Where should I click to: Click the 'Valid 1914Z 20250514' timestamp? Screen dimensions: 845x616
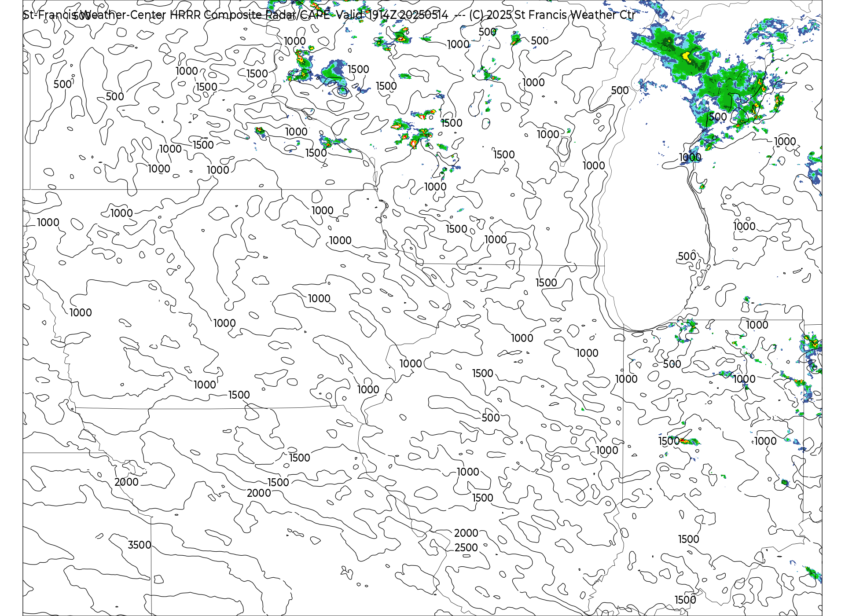[393, 15]
